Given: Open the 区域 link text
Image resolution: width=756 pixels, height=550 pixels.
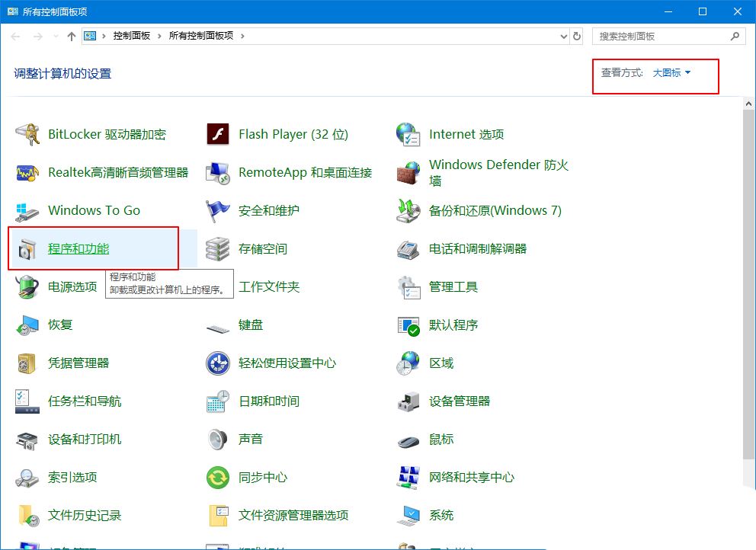Looking at the screenshot, I should 441,363.
